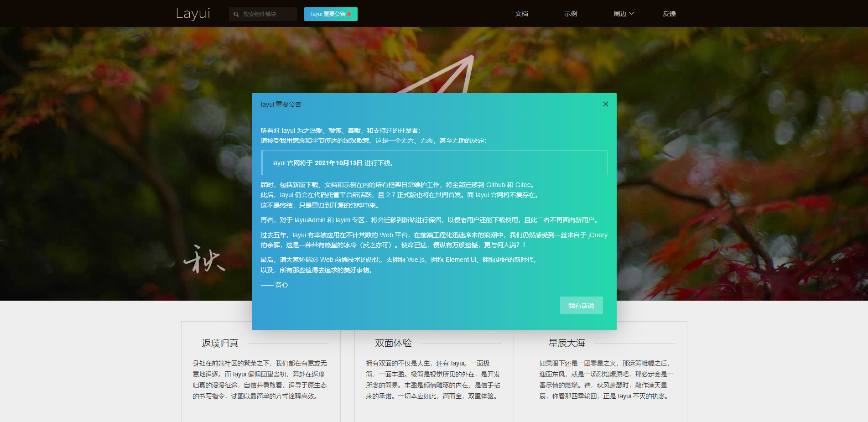
Task: Focus the 搜索组件模块 search field
Action: (x=267, y=14)
